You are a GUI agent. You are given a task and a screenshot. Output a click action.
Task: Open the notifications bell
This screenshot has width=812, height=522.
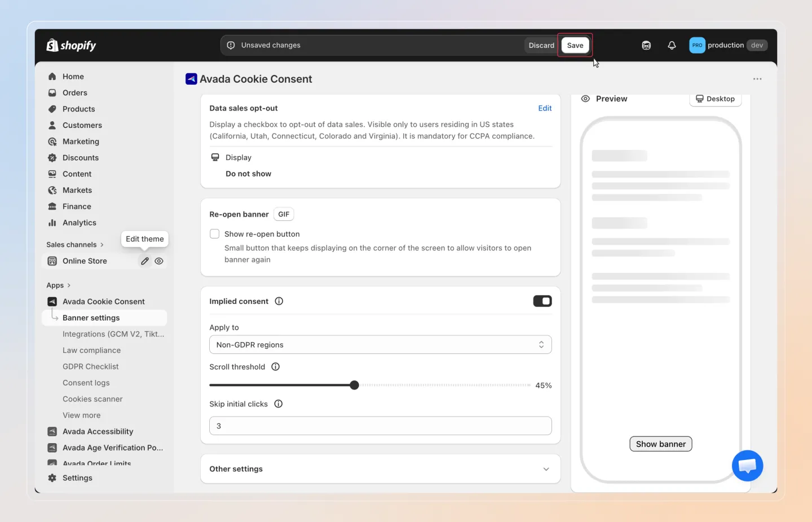[672, 45]
